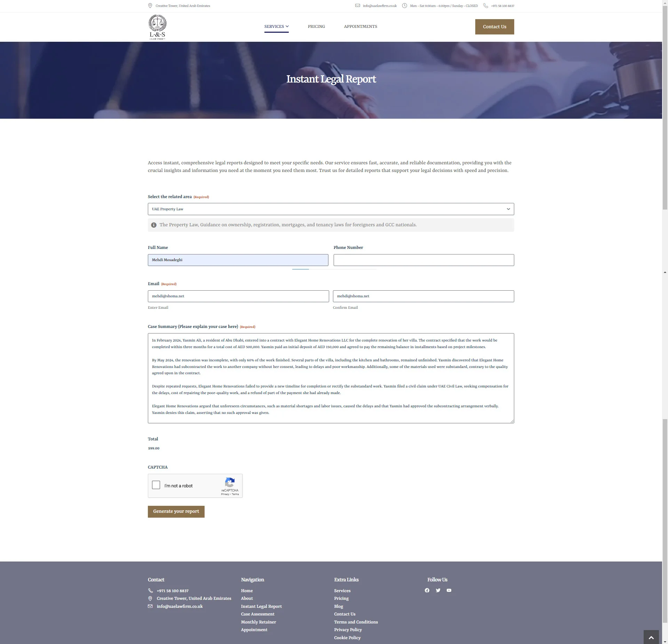
Task: Click the Enter Email field
Action: [238, 296]
